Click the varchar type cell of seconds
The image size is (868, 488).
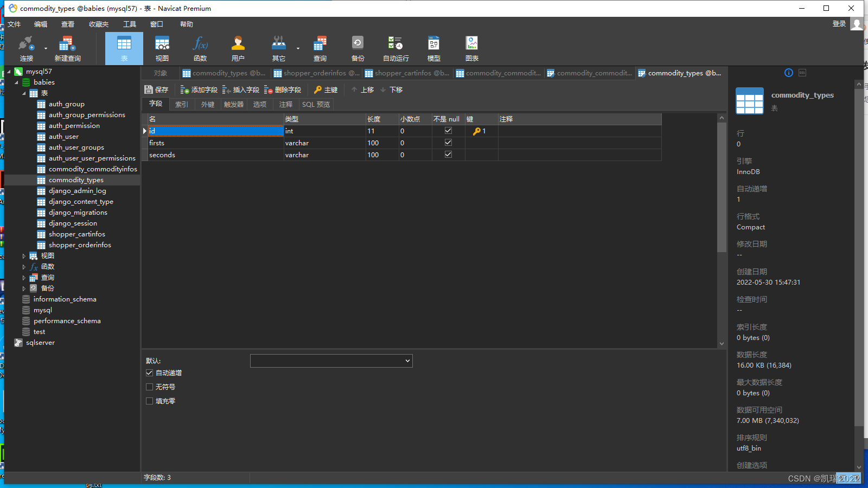click(x=325, y=155)
